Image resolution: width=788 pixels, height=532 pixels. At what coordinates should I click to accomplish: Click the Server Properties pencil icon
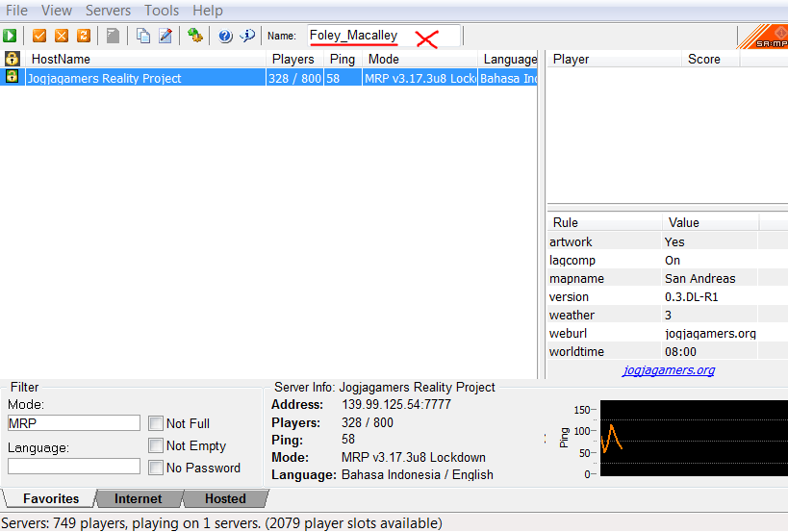(x=165, y=36)
